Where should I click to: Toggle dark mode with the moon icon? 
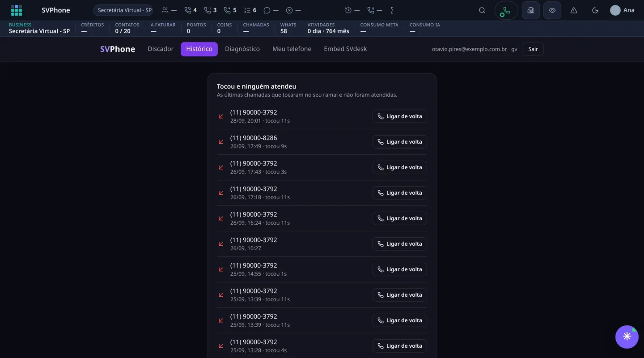pos(595,10)
